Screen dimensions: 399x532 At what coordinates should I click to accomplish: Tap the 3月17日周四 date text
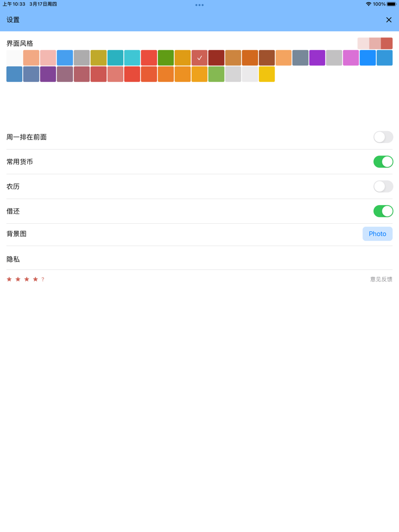click(x=43, y=4)
